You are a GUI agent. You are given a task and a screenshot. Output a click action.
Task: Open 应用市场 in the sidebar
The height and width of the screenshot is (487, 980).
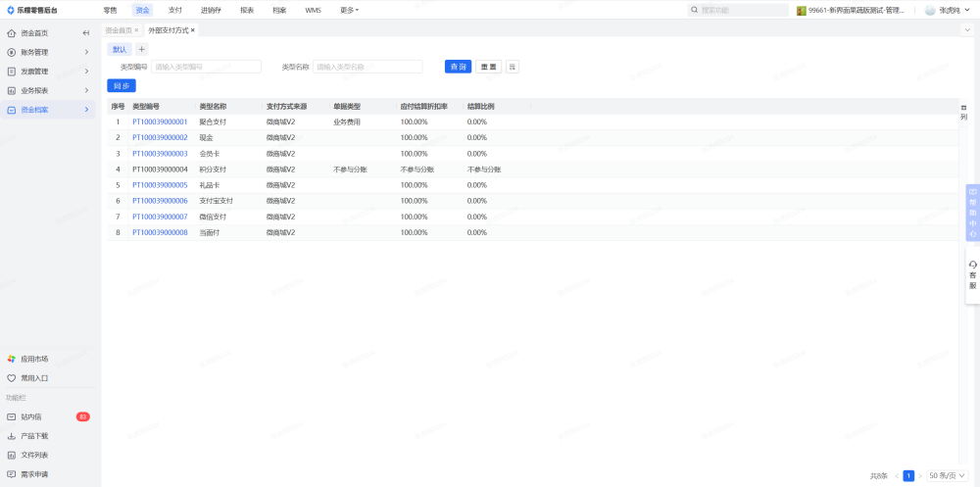pos(34,359)
